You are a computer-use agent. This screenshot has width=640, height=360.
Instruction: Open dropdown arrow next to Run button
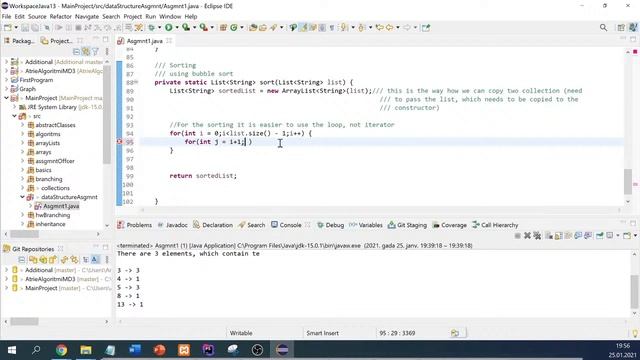point(177,28)
